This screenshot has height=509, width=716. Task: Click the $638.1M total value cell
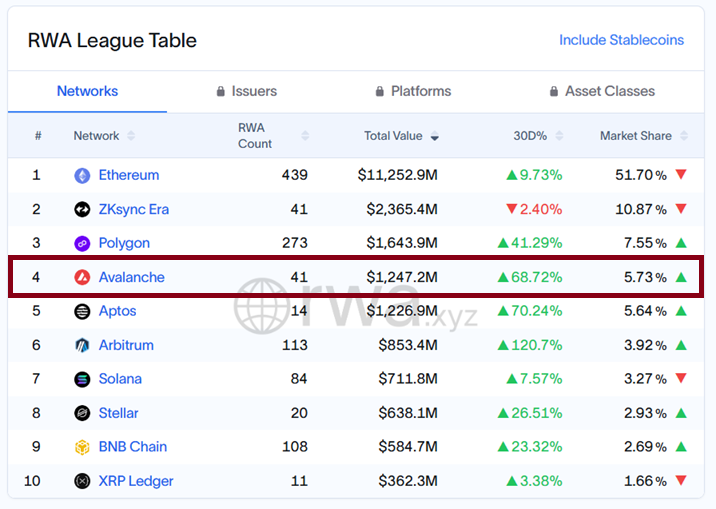pyautogui.click(x=408, y=413)
